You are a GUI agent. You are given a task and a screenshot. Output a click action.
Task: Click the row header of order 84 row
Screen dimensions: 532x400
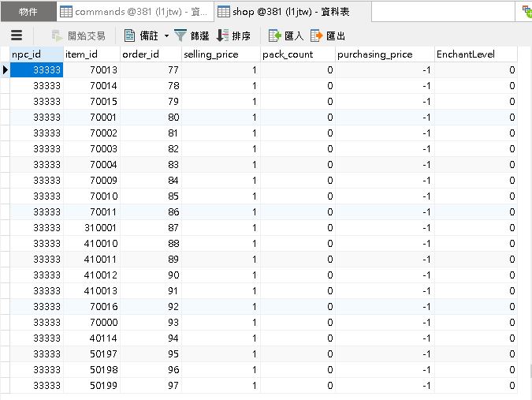click(5, 181)
